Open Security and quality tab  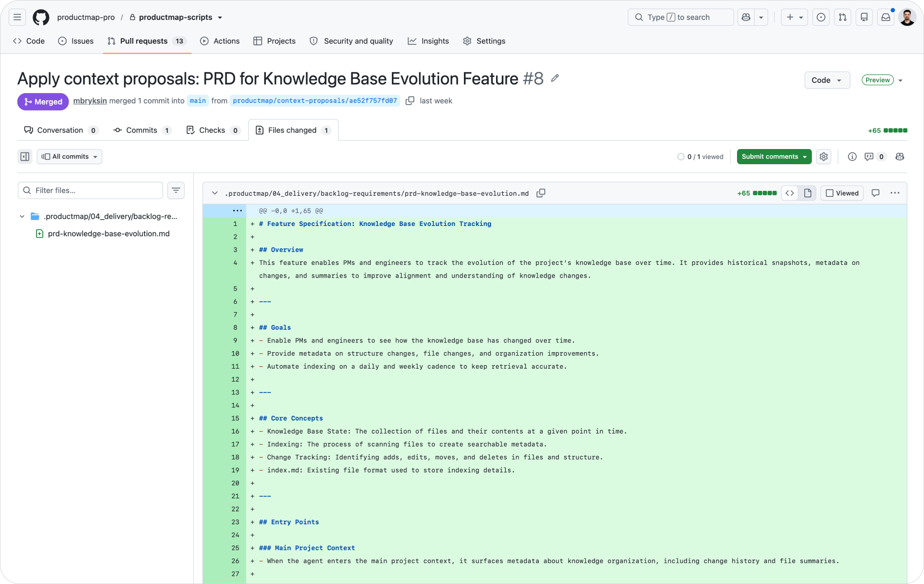click(x=351, y=41)
